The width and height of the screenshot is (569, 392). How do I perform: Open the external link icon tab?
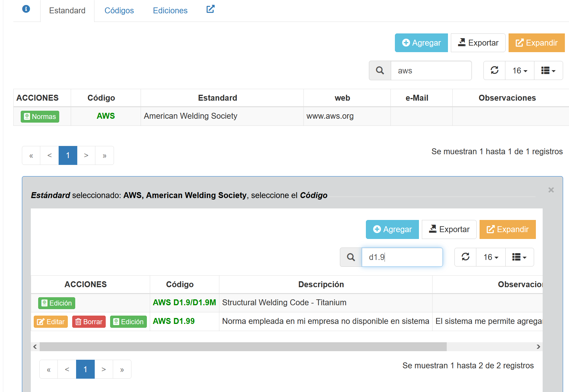(x=210, y=9)
